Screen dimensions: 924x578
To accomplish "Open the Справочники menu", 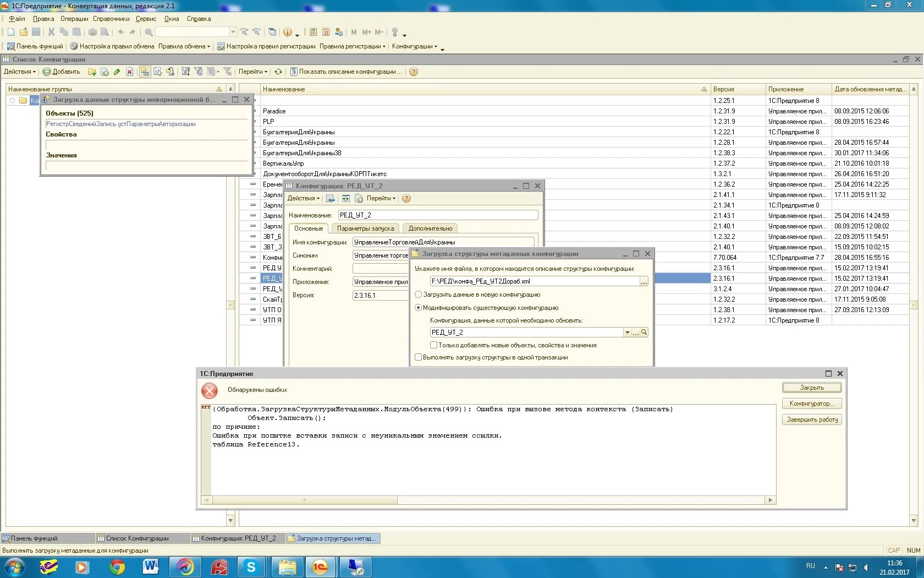I will 111,19.
